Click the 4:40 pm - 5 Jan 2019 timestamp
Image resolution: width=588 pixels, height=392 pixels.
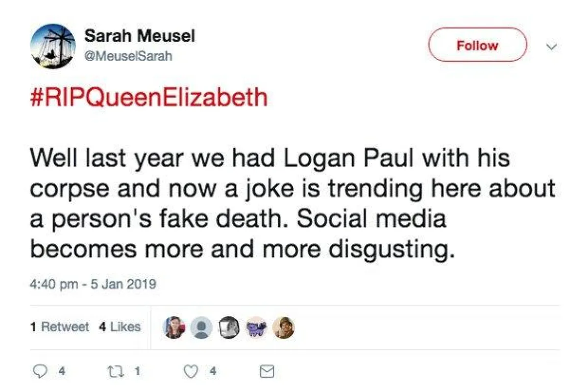pos(93,284)
